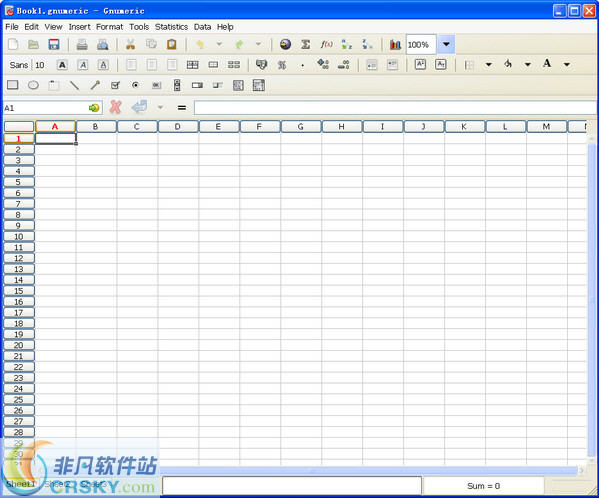Select column D header

tap(178, 127)
